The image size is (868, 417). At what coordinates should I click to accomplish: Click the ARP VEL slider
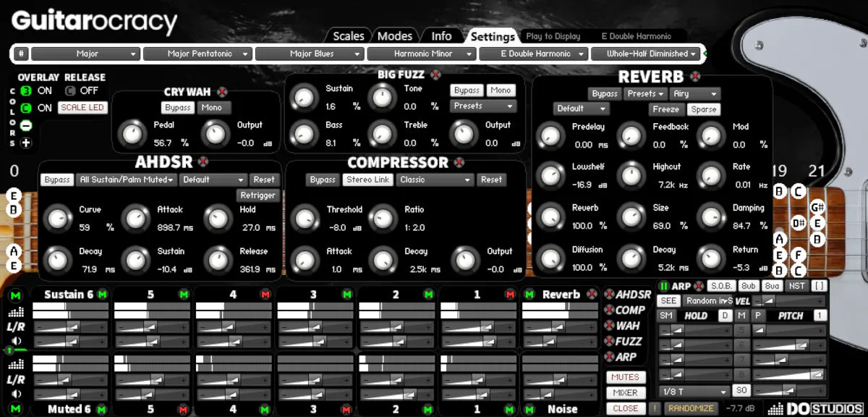pos(789,300)
